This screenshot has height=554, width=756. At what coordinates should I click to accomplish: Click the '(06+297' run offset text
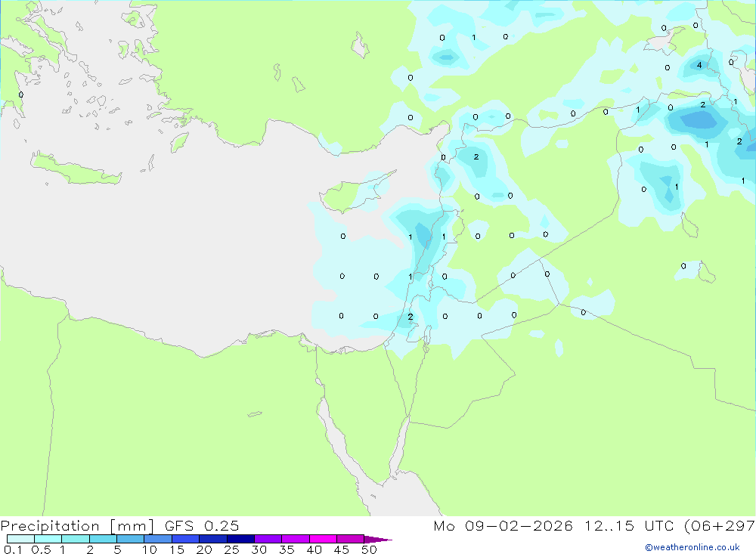pos(720,526)
